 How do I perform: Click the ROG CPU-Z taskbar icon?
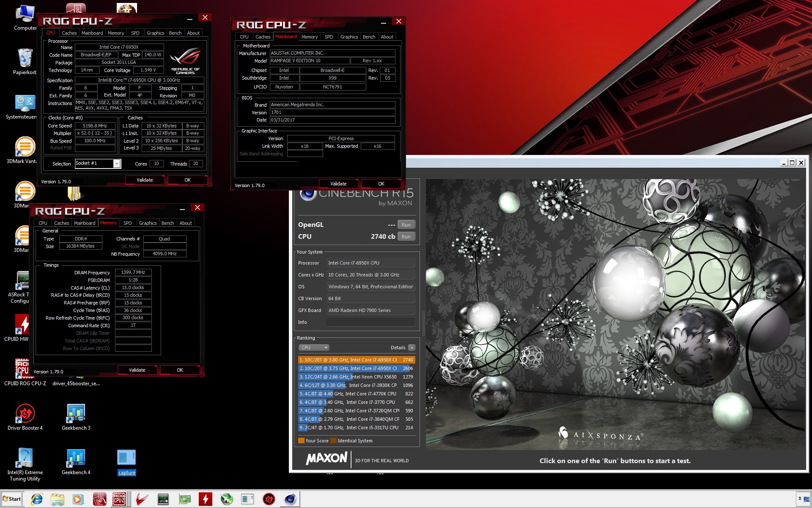pos(119,500)
